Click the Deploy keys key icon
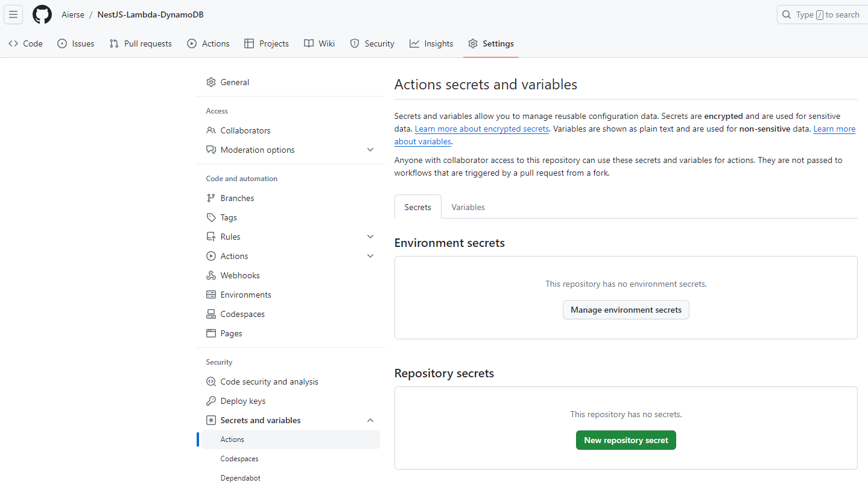The image size is (868, 492). [211, 401]
